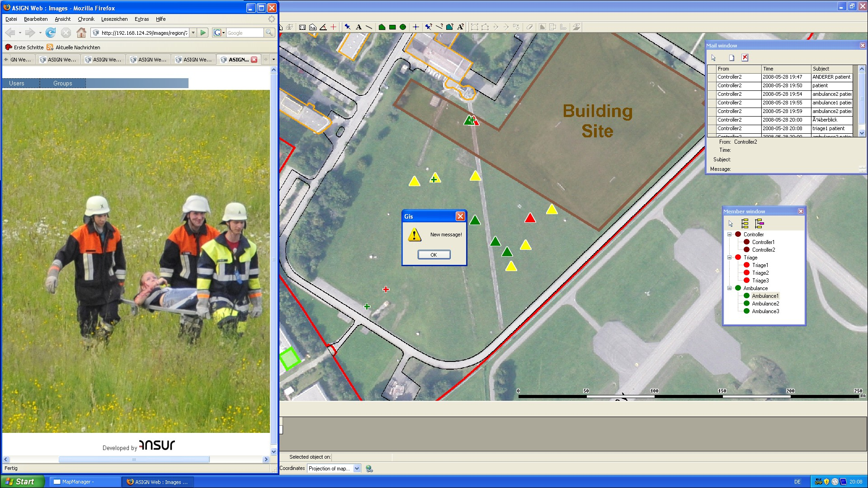This screenshot has height=488, width=868.
Task: Select the green rectangle drawing tool
Action: pyautogui.click(x=392, y=27)
